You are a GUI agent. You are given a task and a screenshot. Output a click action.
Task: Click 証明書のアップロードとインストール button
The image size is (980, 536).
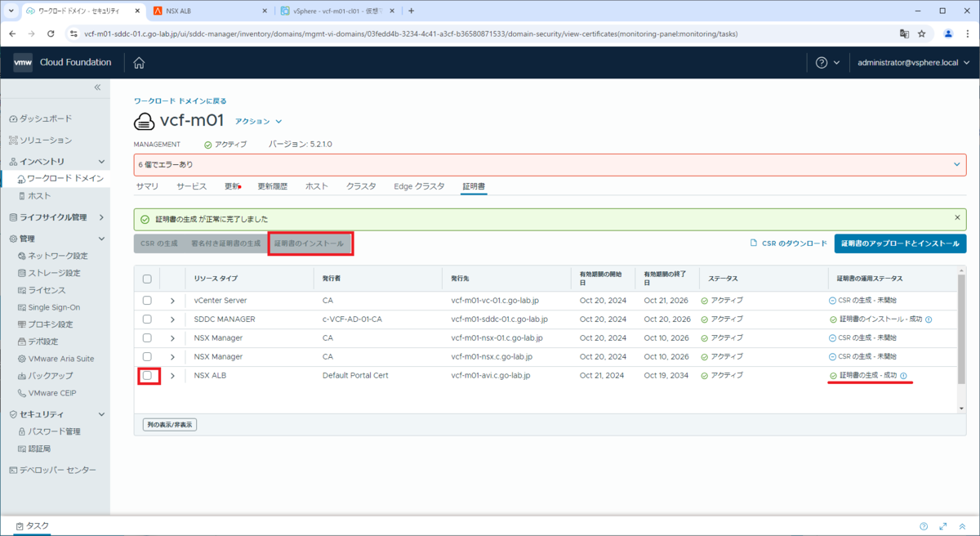pyautogui.click(x=900, y=243)
